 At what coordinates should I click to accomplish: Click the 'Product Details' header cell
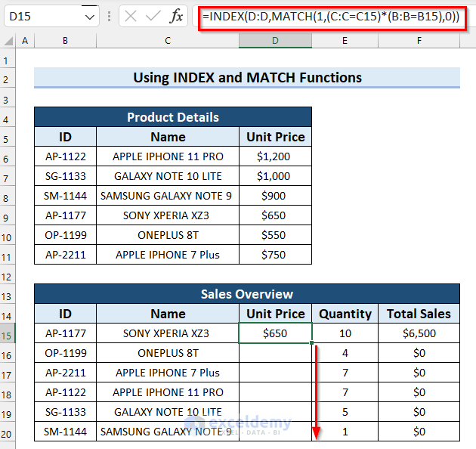[173, 117]
